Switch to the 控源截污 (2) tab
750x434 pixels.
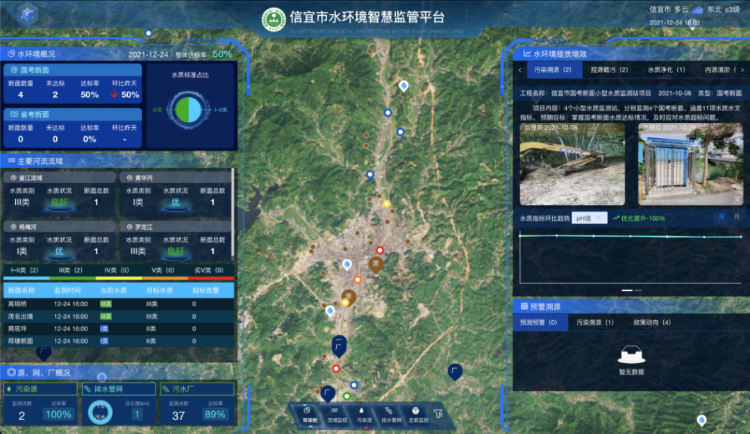point(608,71)
